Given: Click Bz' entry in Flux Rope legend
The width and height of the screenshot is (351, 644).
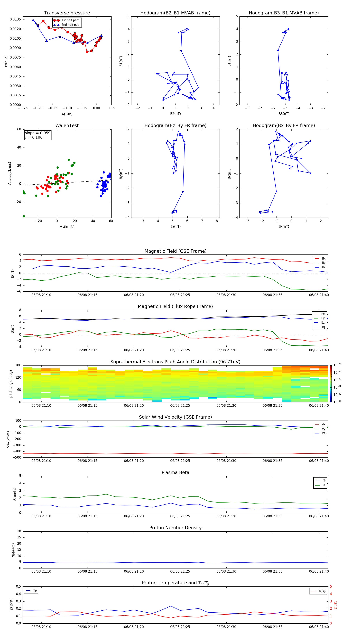Looking at the screenshot, I should [320, 323].
